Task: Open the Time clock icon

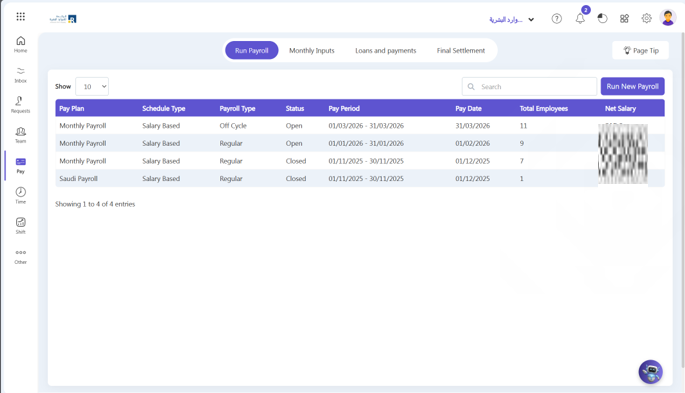Action: point(21,195)
